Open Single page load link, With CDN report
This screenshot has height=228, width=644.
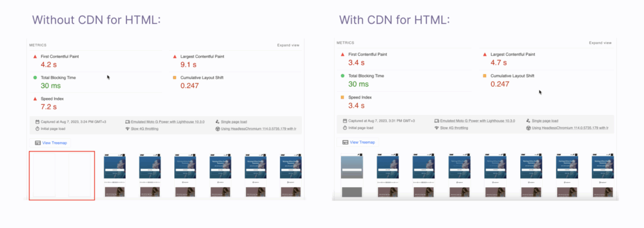[x=545, y=121]
